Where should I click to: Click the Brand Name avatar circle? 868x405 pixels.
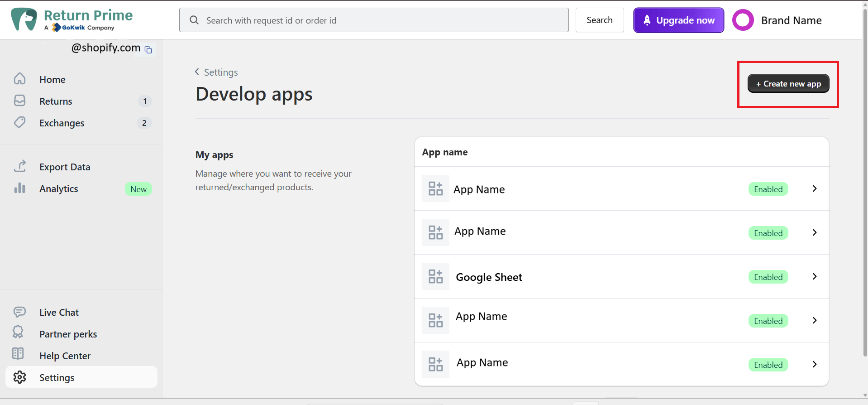coord(743,20)
